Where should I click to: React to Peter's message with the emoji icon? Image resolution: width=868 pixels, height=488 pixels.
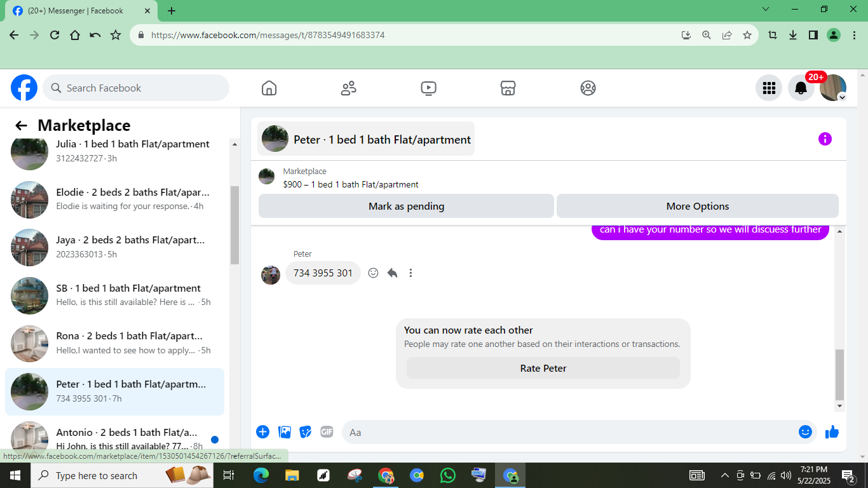pos(374,273)
